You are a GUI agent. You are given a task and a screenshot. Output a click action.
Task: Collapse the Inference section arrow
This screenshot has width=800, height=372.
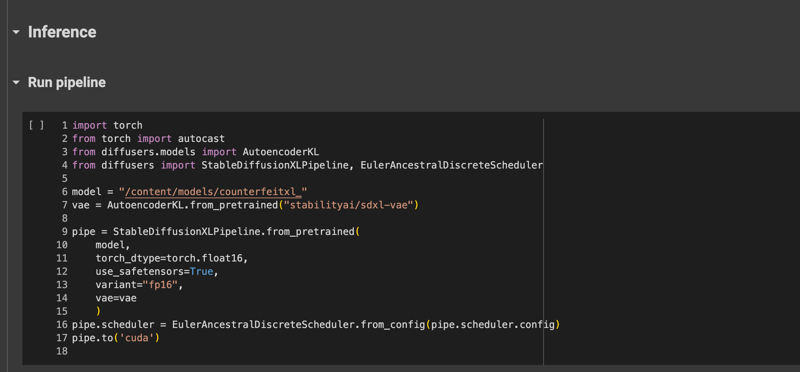pyautogui.click(x=16, y=32)
